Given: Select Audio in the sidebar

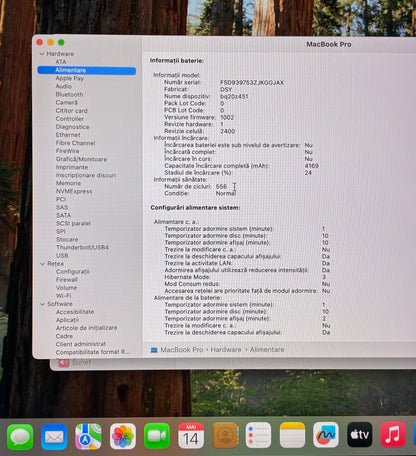Looking at the screenshot, I should [63, 86].
